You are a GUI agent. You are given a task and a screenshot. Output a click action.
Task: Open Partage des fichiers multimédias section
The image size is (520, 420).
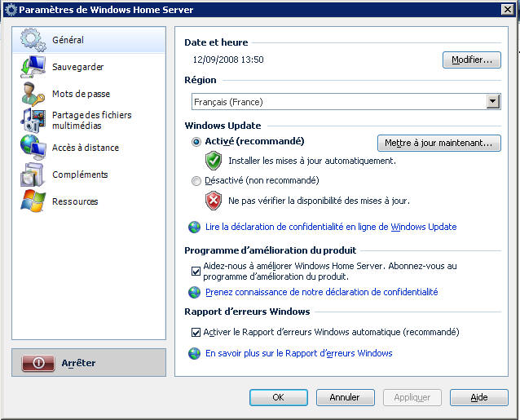pos(89,120)
